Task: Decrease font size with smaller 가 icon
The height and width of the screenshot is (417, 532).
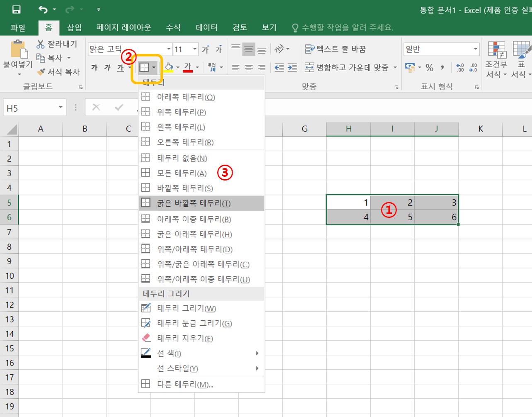Action: pyautogui.click(x=219, y=49)
